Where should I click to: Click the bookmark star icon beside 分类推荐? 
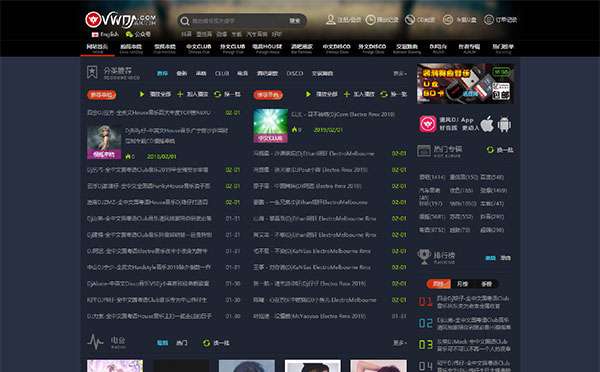pyautogui.click(x=92, y=72)
